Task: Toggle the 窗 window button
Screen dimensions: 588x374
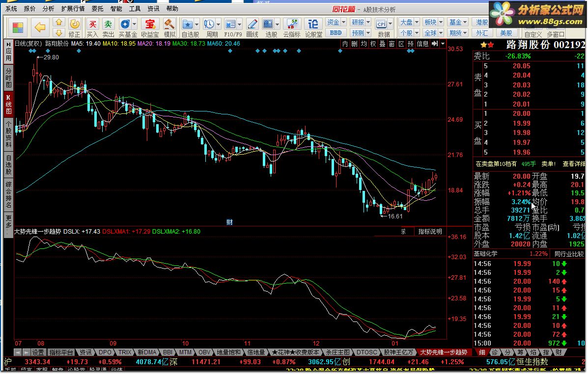Action: [x=392, y=44]
